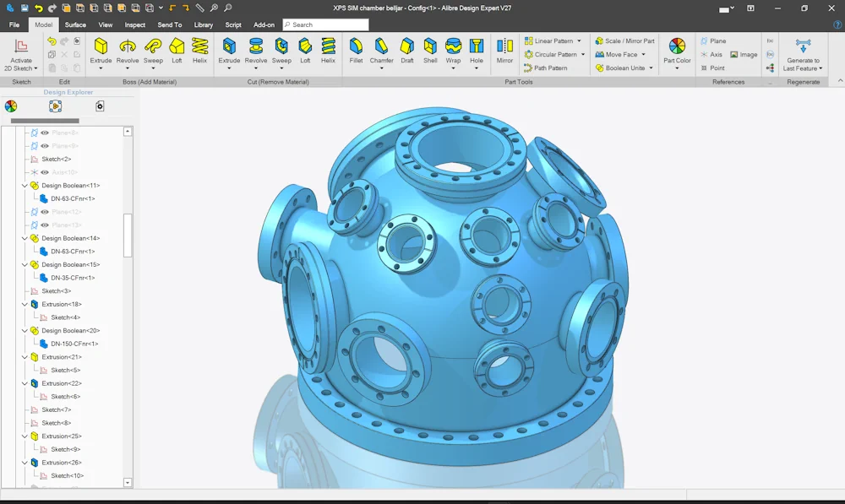Click inside the Search box

[325, 24]
